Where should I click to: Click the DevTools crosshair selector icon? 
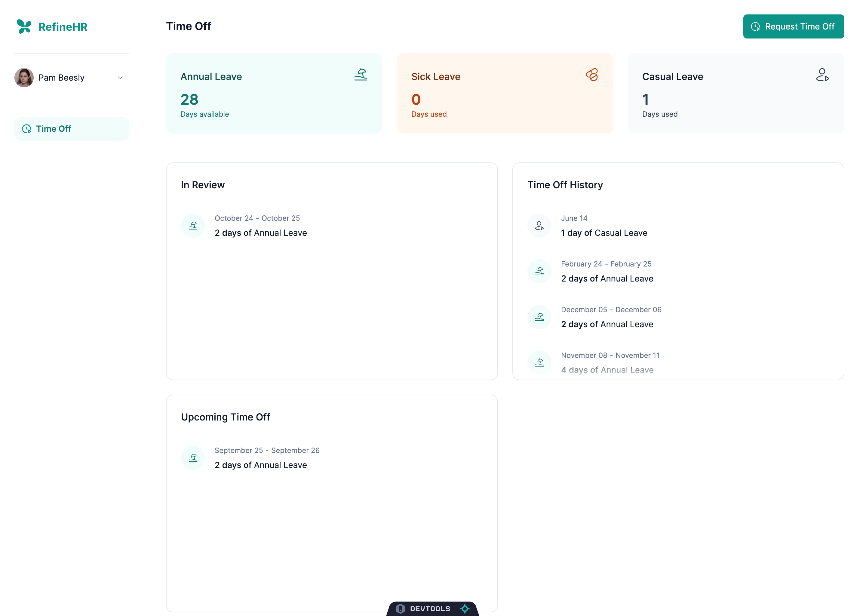click(465, 608)
